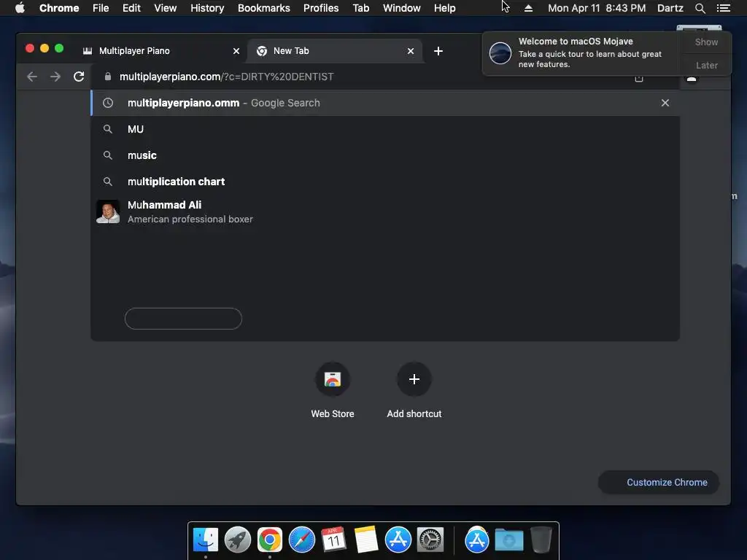Viewport: 747px width, 560px height.
Task: Close the Multiplayer Piano tab
Action: [236, 51]
